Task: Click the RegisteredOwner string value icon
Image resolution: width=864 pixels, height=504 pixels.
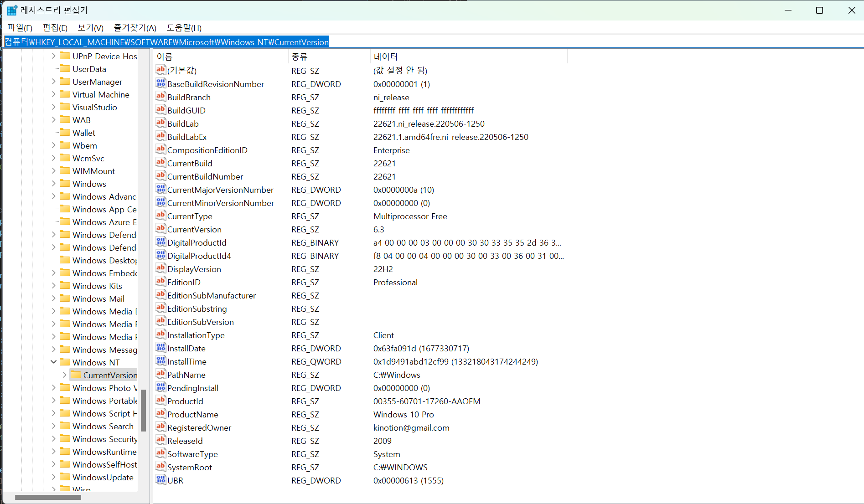Action: (x=160, y=427)
